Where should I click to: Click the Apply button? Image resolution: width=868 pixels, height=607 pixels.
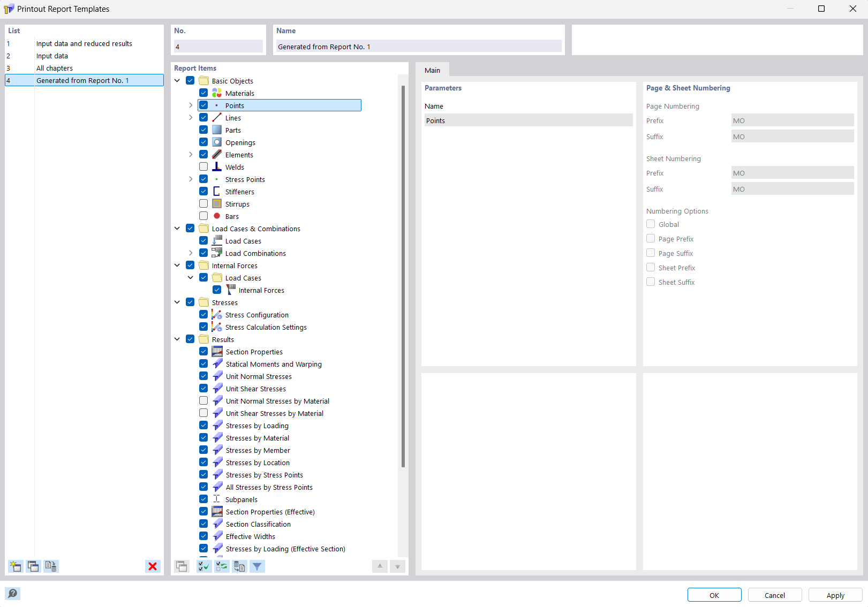(835, 595)
